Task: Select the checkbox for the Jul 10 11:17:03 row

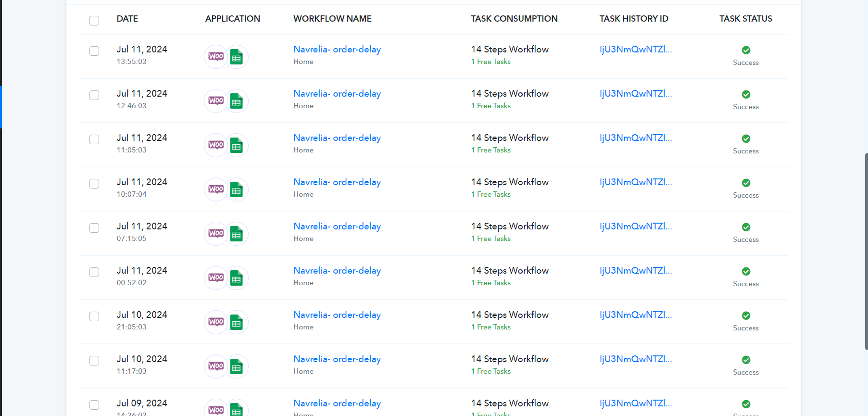Action: [x=94, y=361]
